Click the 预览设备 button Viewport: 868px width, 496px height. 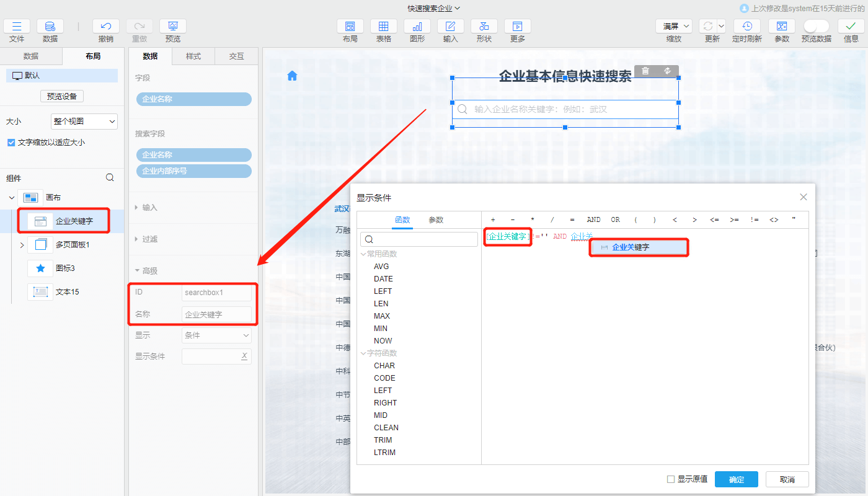coord(62,96)
